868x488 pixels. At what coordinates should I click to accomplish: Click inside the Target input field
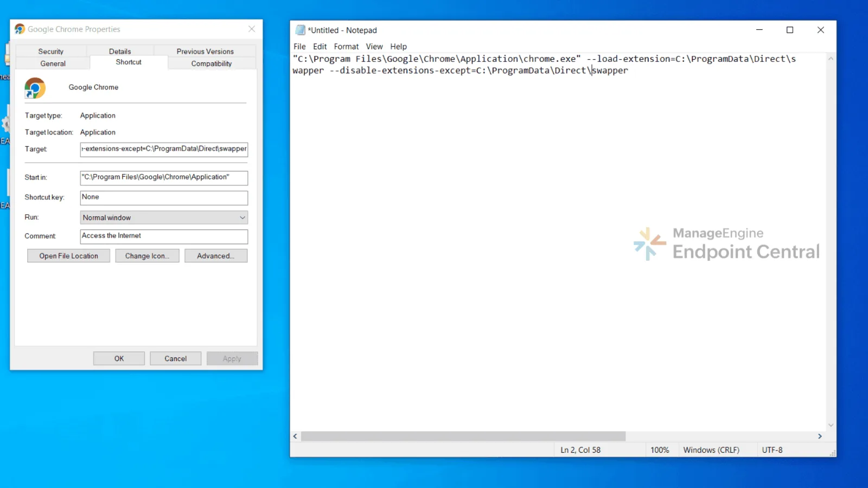coord(164,149)
